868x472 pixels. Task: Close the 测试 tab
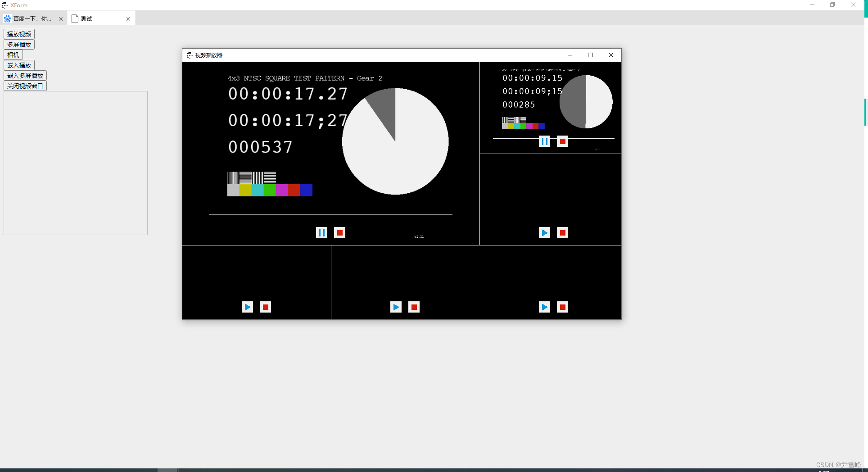[128, 19]
